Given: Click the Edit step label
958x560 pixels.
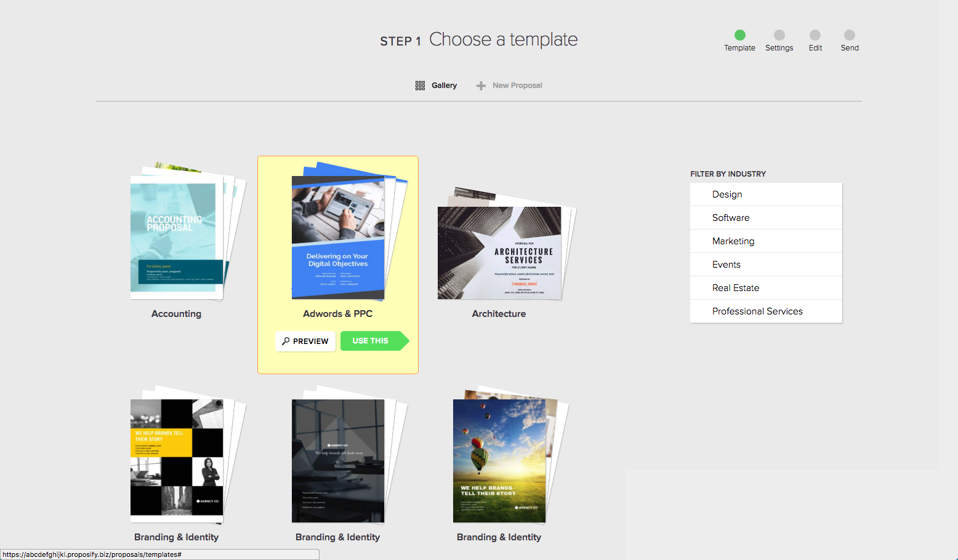Looking at the screenshot, I should [815, 48].
